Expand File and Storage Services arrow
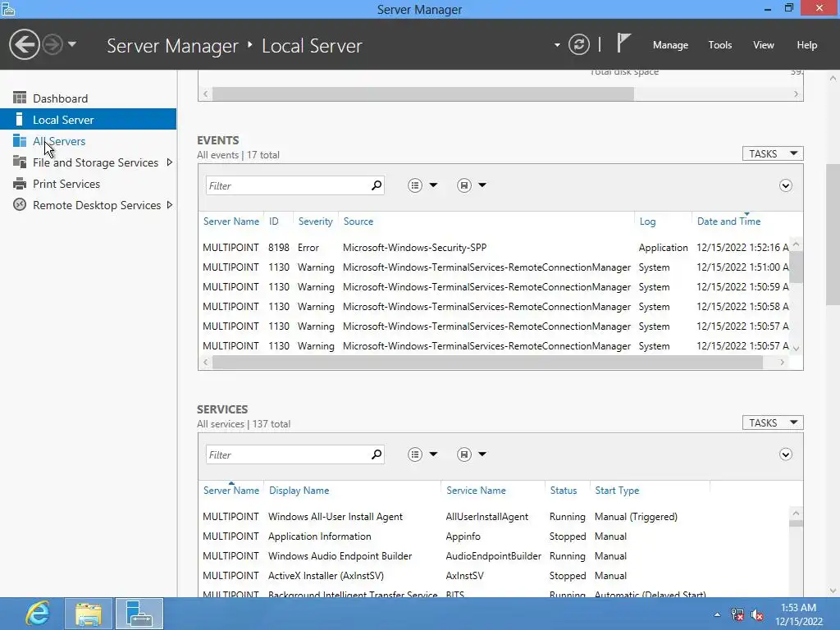 (169, 162)
